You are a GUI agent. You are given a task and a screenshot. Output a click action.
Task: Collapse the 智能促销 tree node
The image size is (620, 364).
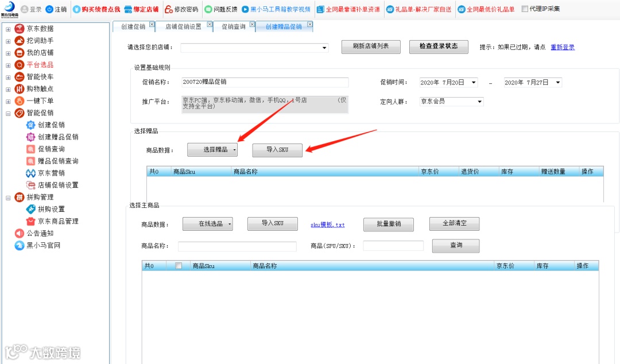[8, 113]
